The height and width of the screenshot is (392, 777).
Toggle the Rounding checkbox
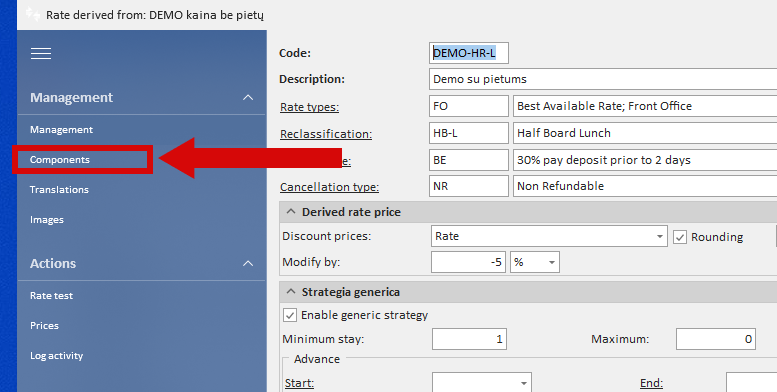click(x=679, y=237)
